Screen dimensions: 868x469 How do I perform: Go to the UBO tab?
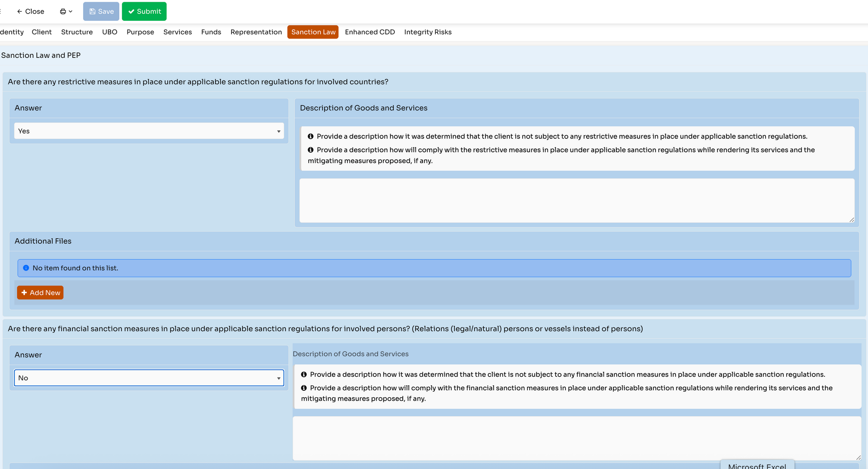click(x=110, y=32)
